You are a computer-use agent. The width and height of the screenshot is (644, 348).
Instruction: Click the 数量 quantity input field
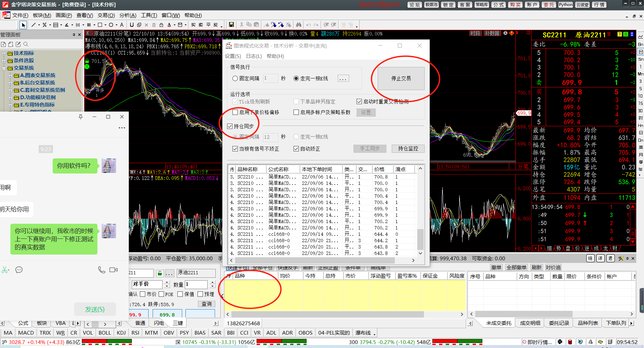(197, 284)
